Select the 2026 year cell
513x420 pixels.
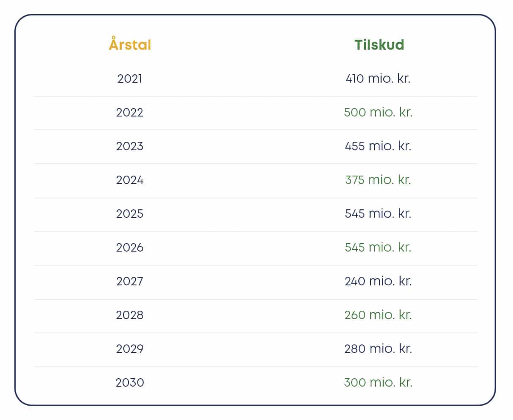(130, 247)
